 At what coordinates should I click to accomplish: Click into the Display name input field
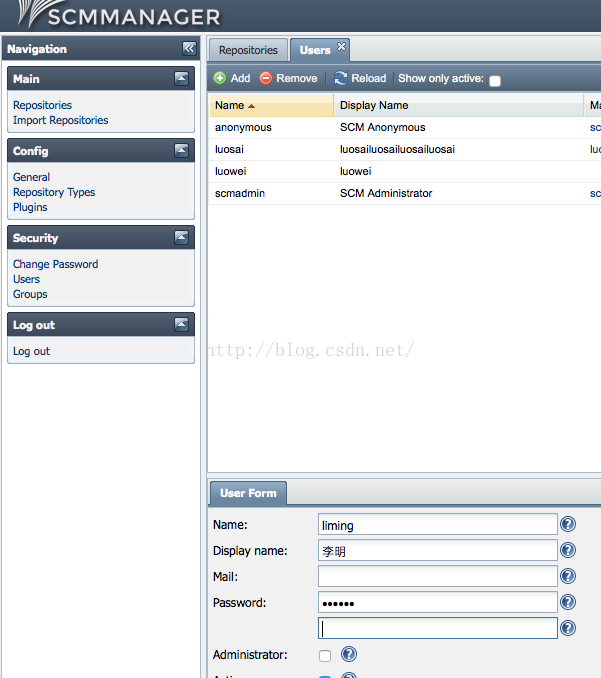(438, 550)
